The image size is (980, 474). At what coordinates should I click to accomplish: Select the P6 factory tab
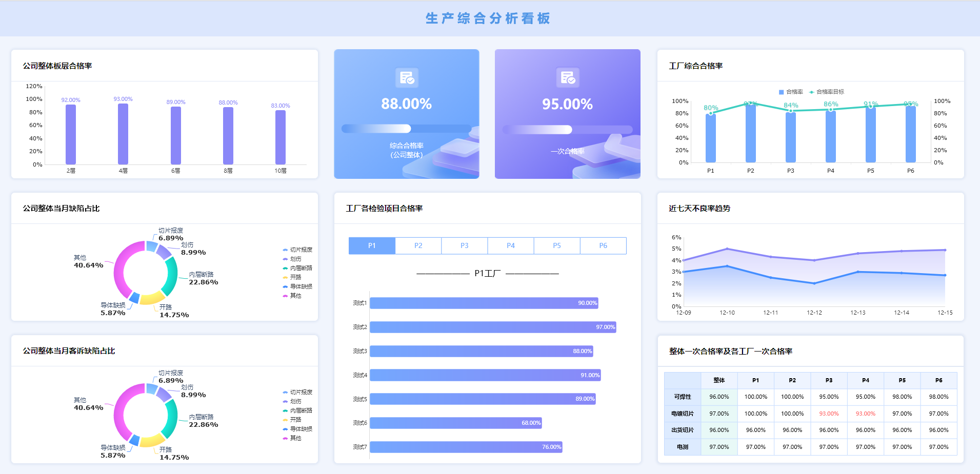[x=603, y=245]
